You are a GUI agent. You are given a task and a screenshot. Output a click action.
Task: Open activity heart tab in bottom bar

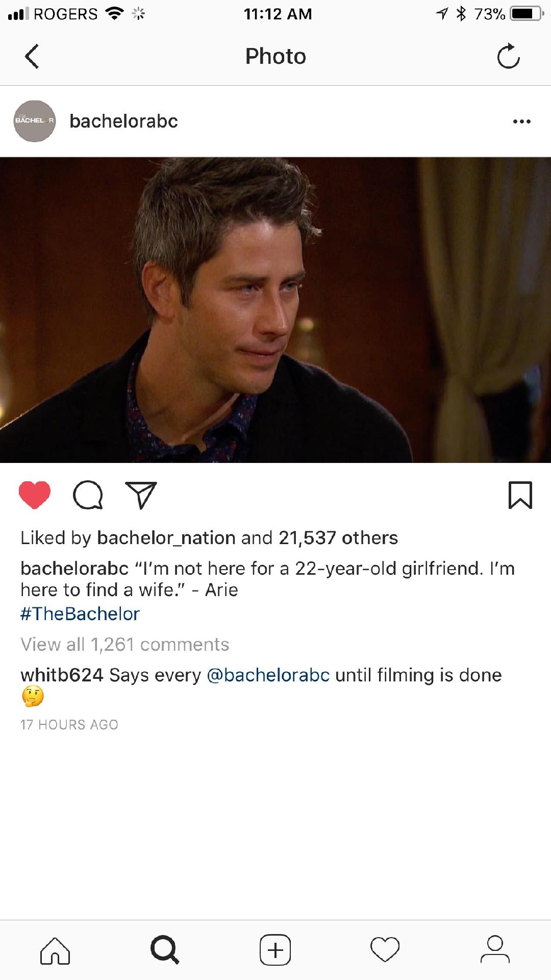pyautogui.click(x=385, y=950)
